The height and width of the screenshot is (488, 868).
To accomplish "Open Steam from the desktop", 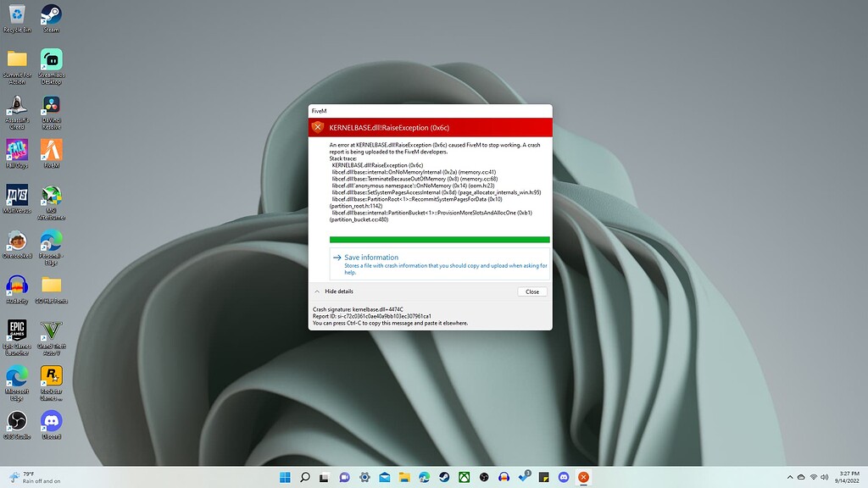I will 51,15.
